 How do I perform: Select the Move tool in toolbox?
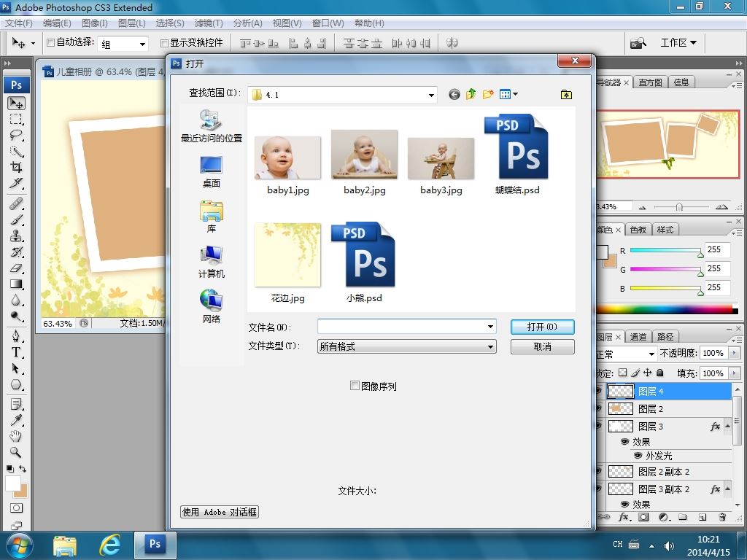click(16, 104)
